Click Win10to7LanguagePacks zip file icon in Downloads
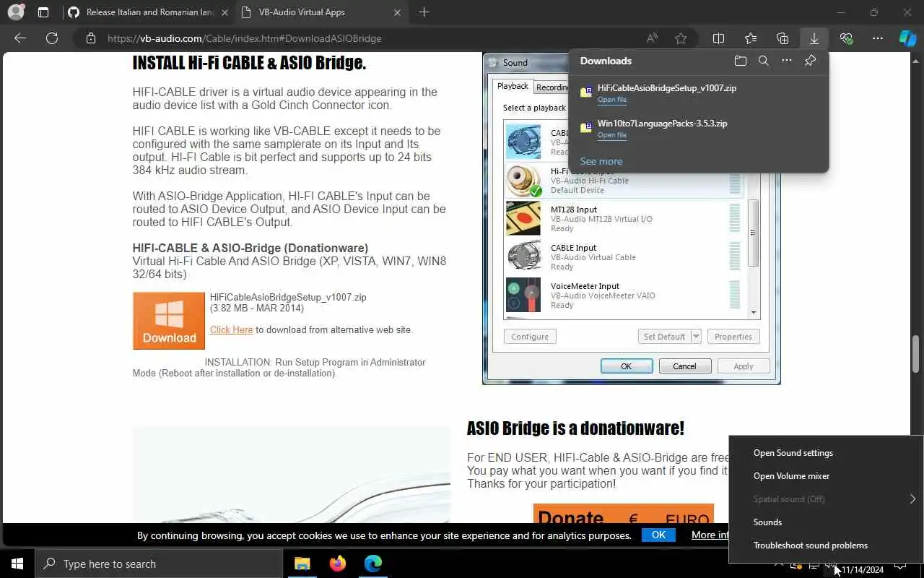The image size is (924, 578). coord(586,128)
